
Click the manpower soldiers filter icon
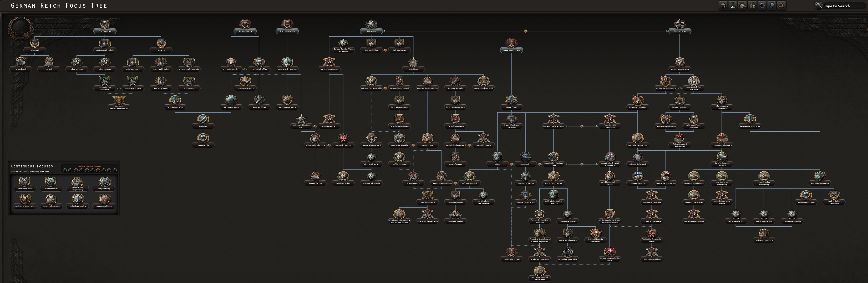coord(752,6)
